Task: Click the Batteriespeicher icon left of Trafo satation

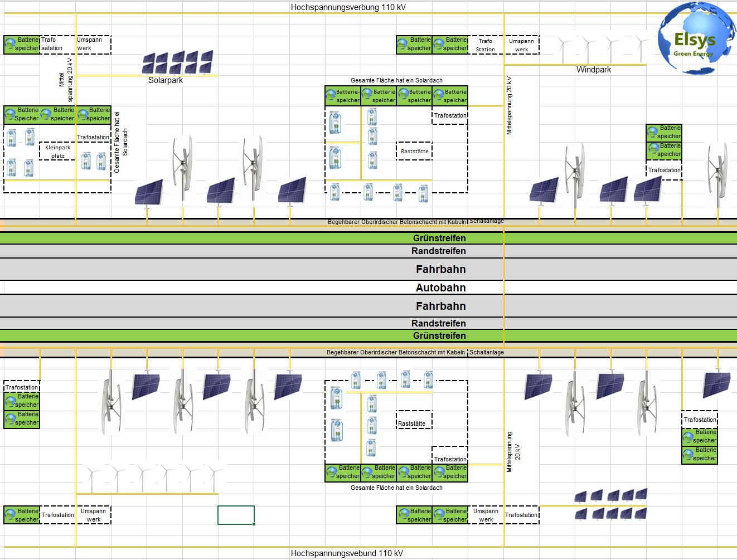Action: coord(22,45)
